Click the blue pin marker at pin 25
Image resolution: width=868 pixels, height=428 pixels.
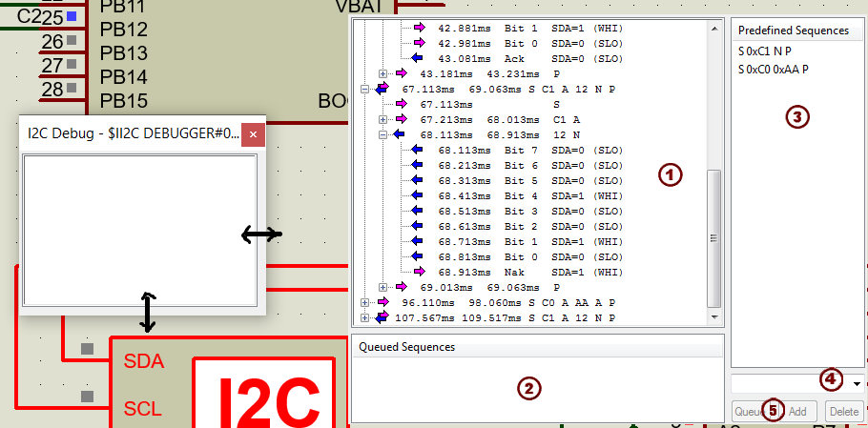click(x=72, y=16)
